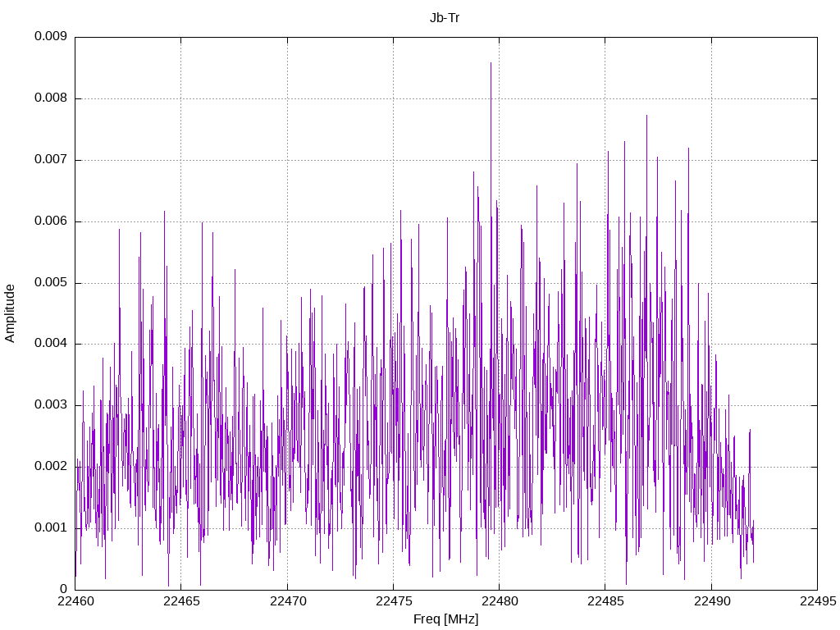Click the y-axis tick value 0.008
Screen dimensions: 840x630
[51, 98]
